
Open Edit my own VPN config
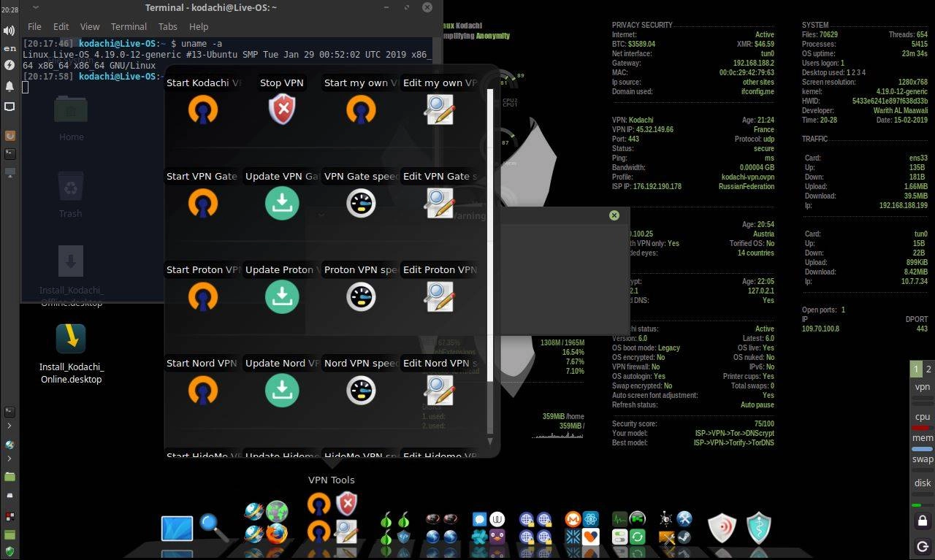[440, 110]
